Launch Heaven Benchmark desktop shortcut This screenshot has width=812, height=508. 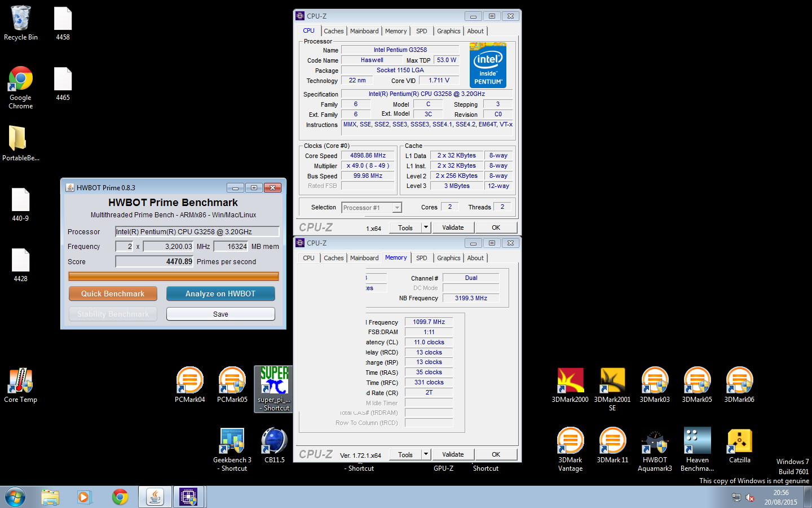(x=697, y=449)
